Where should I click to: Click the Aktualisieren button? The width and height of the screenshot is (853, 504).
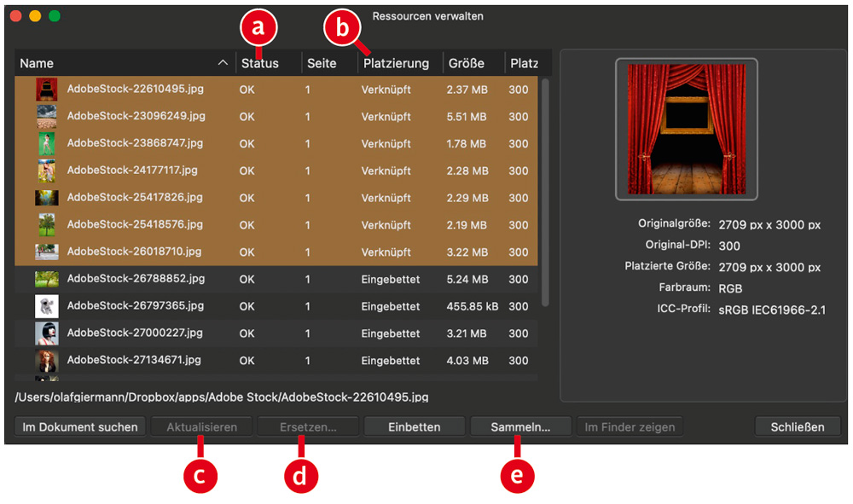pyautogui.click(x=202, y=426)
